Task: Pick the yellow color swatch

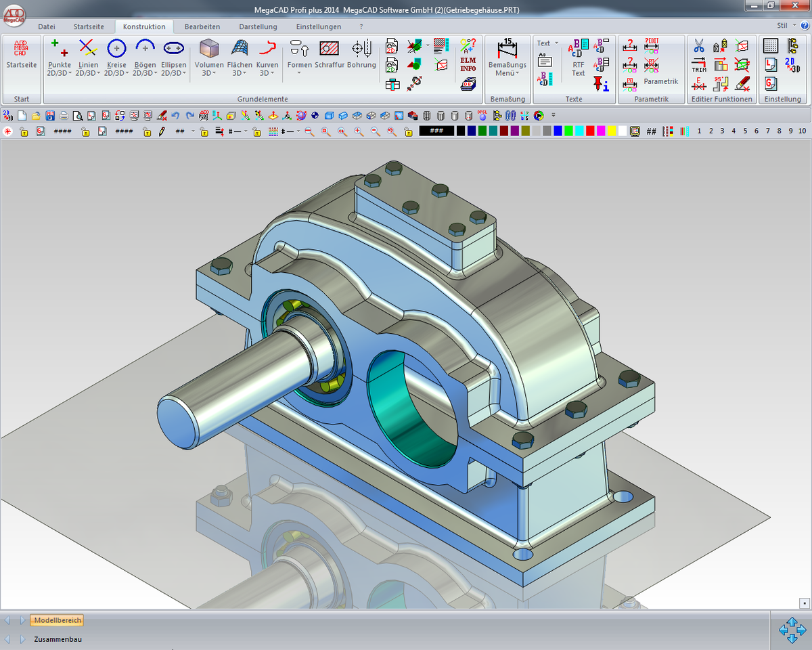Action: [x=612, y=131]
